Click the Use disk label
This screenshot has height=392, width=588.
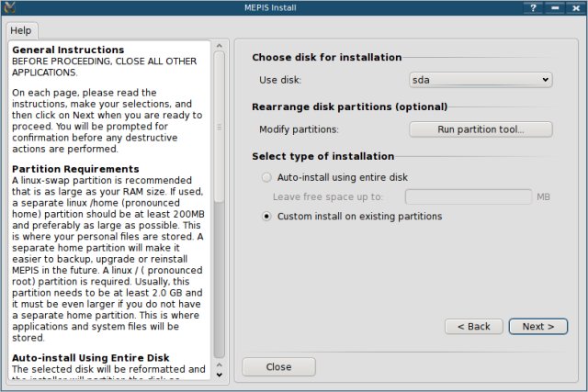coord(280,80)
